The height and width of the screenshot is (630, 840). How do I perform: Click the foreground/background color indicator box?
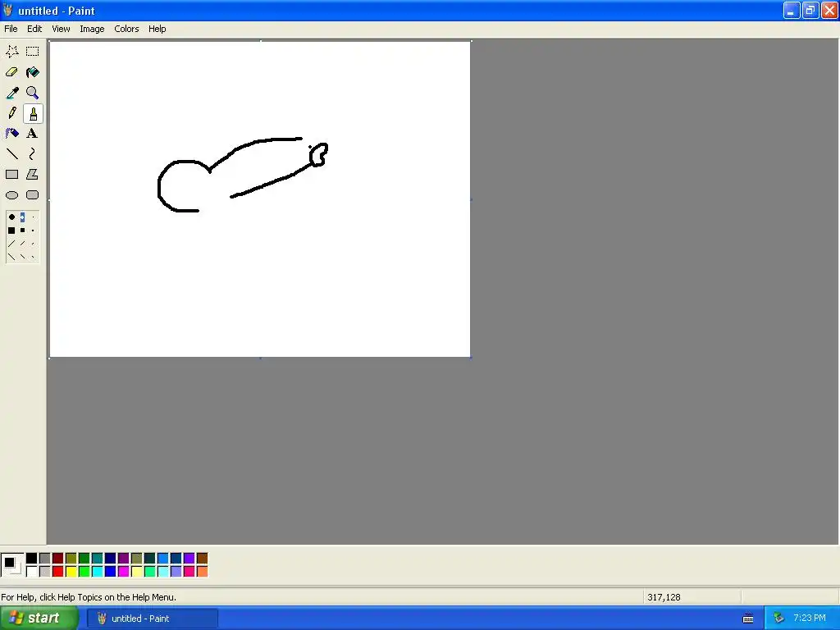[11, 564]
